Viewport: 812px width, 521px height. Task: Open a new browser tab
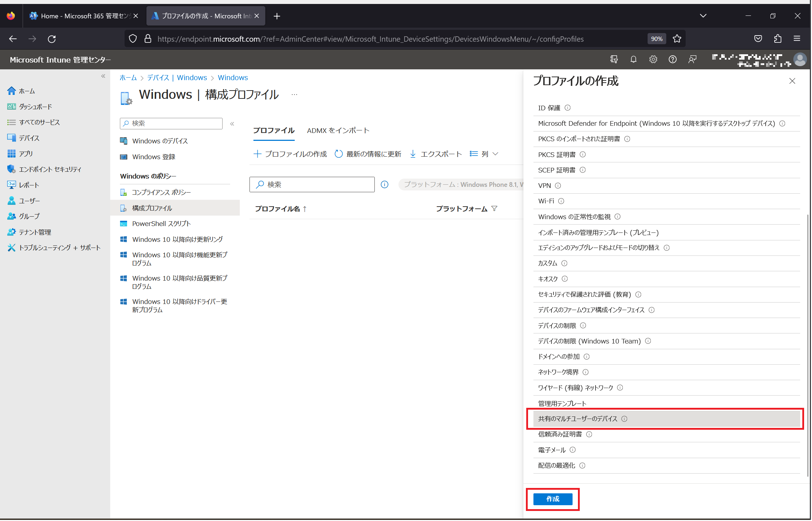(277, 16)
